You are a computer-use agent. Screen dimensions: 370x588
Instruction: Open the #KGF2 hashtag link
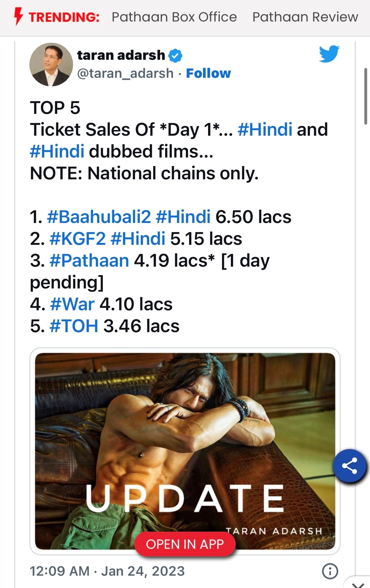(77, 239)
